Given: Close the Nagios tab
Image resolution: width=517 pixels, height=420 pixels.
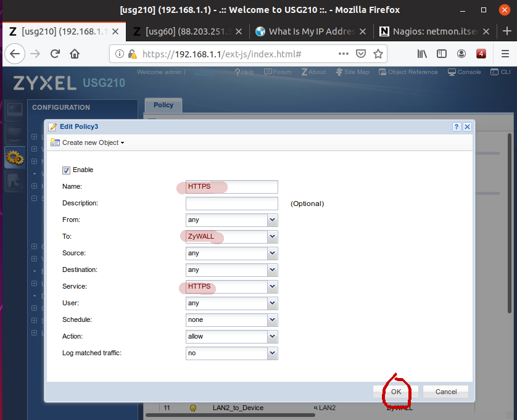Looking at the screenshot, I should (486, 31).
